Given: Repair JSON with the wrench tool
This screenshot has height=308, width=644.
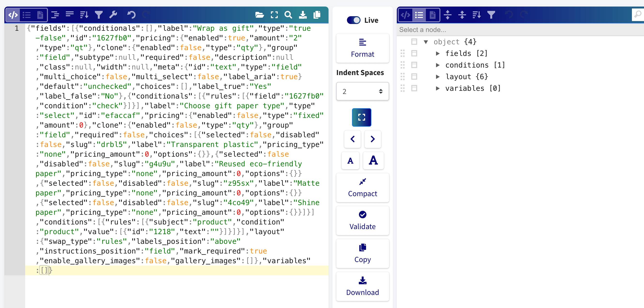Looking at the screenshot, I should coord(113,15).
